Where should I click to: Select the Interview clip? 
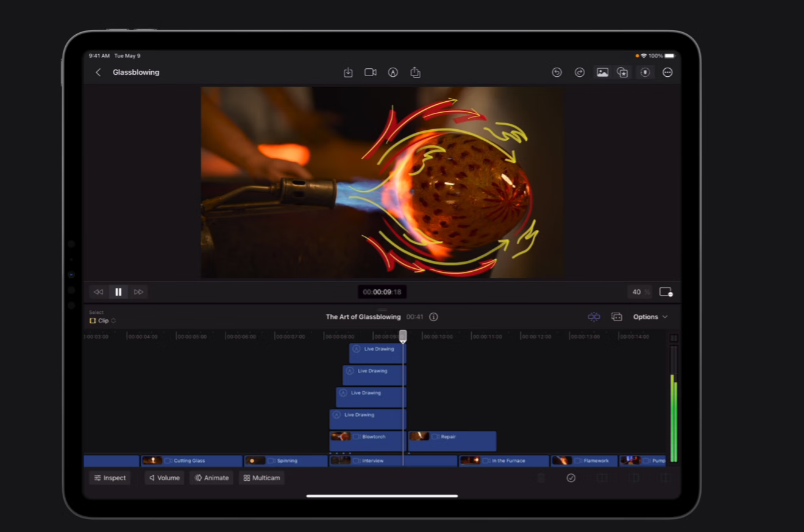pyautogui.click(x=393, y=461)
